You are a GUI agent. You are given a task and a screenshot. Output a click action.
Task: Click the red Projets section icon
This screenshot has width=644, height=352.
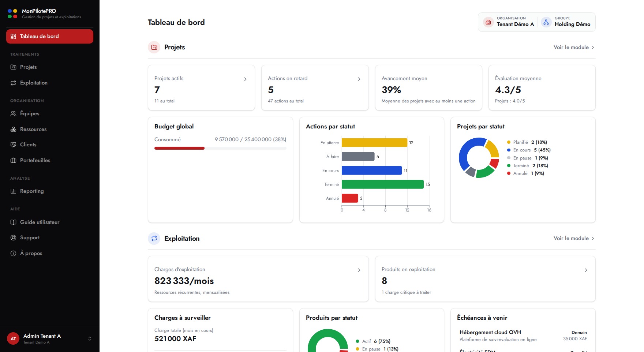pyautogui.click(x=154, y=47)
